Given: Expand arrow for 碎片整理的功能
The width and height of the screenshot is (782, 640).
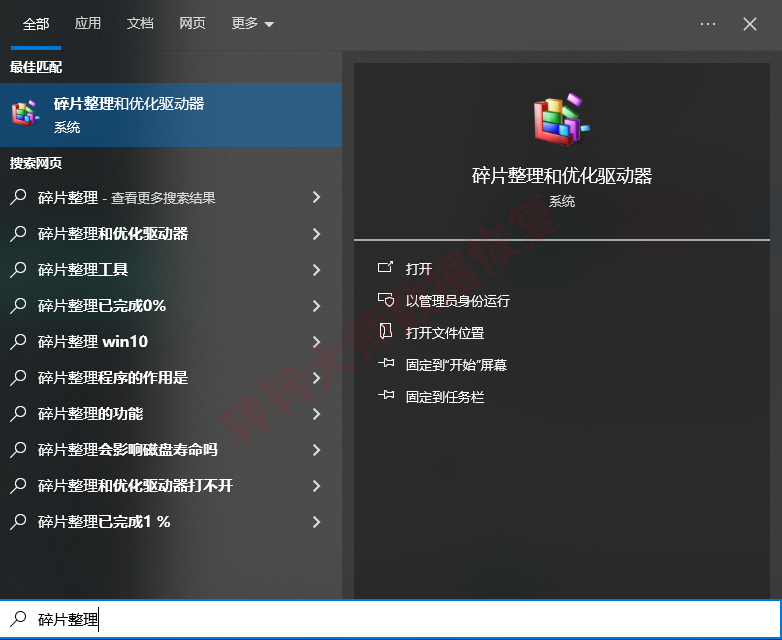Looking at the screenshot, I should 316,414.
